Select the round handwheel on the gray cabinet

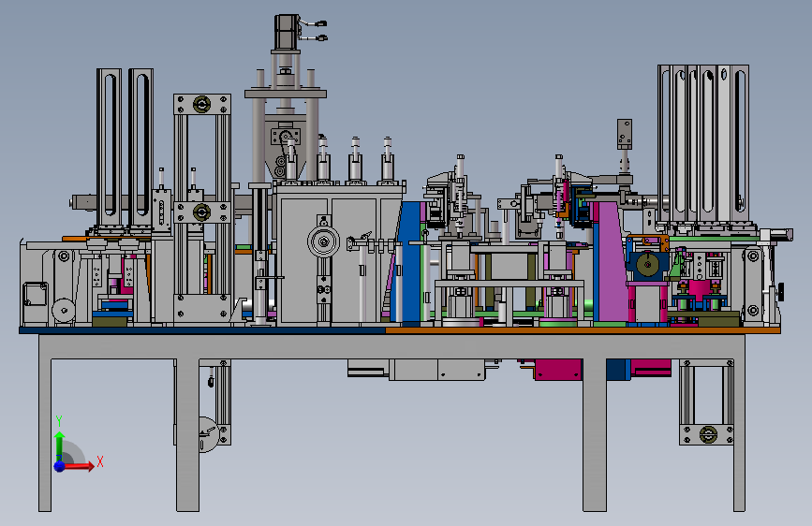[324, 241]
